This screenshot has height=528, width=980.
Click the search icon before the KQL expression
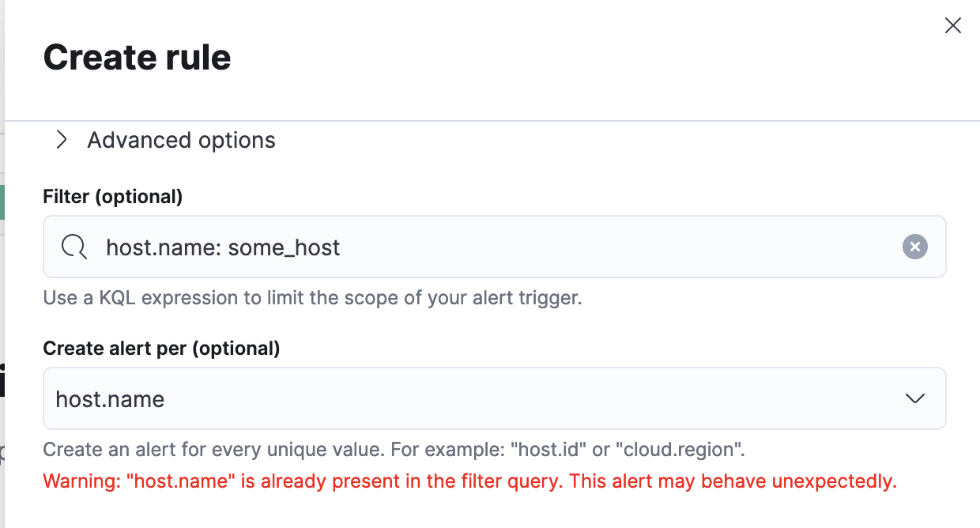click(73, 247)
